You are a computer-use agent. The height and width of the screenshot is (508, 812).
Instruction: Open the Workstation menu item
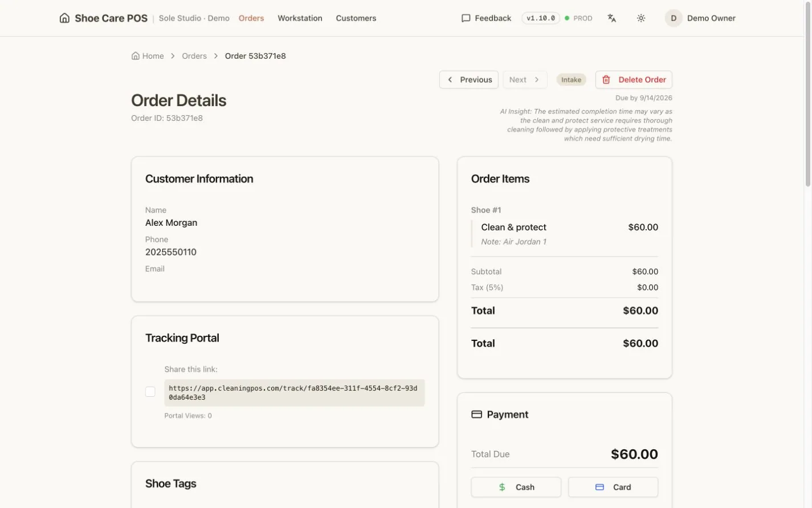tap(300, 18)
